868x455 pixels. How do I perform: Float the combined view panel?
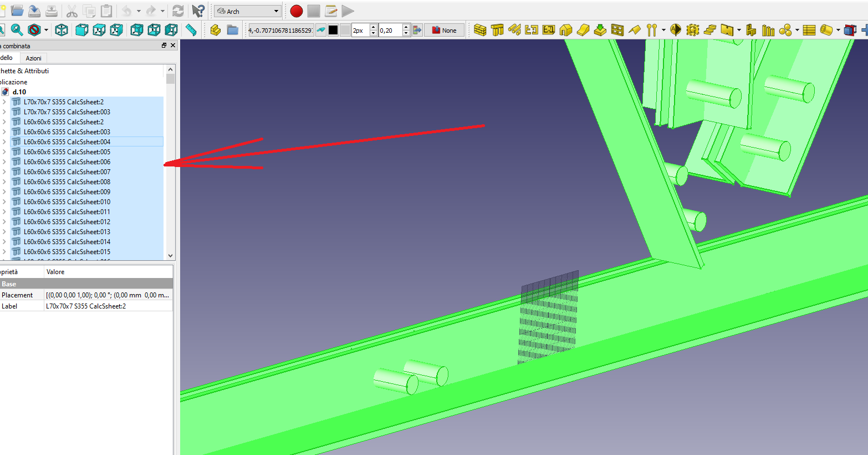(164, 46)
